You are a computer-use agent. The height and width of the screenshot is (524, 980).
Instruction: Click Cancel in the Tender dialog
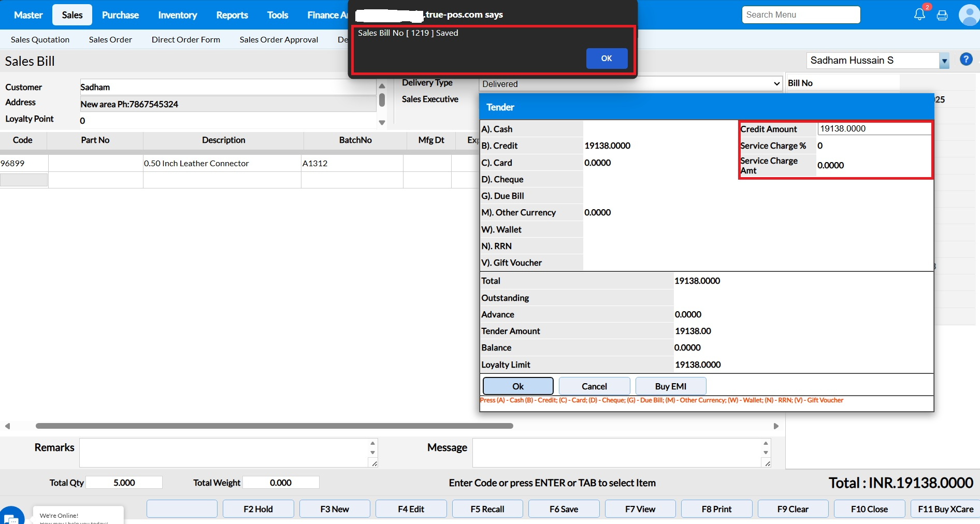(x=594, y=386)
